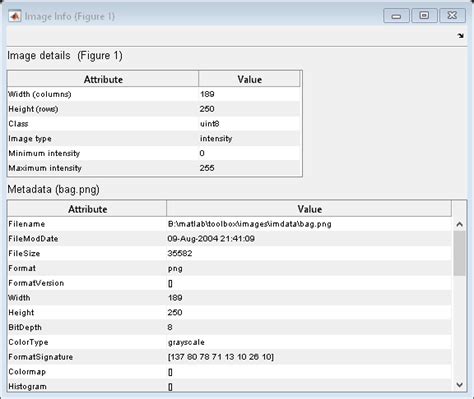This screenshot has height=399, width=474.
Task: Select the 'FileModDate' attribute cell
Action: click(87, 239)
